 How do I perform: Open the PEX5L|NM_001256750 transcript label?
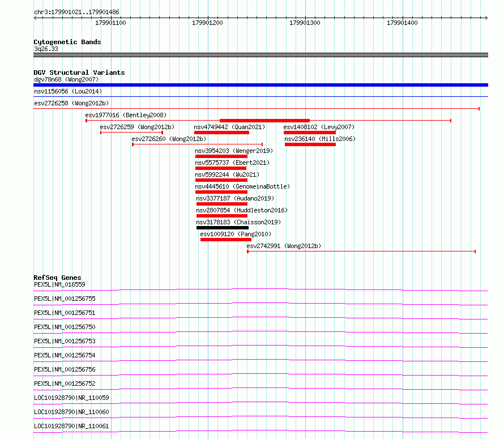click(65, 327)
